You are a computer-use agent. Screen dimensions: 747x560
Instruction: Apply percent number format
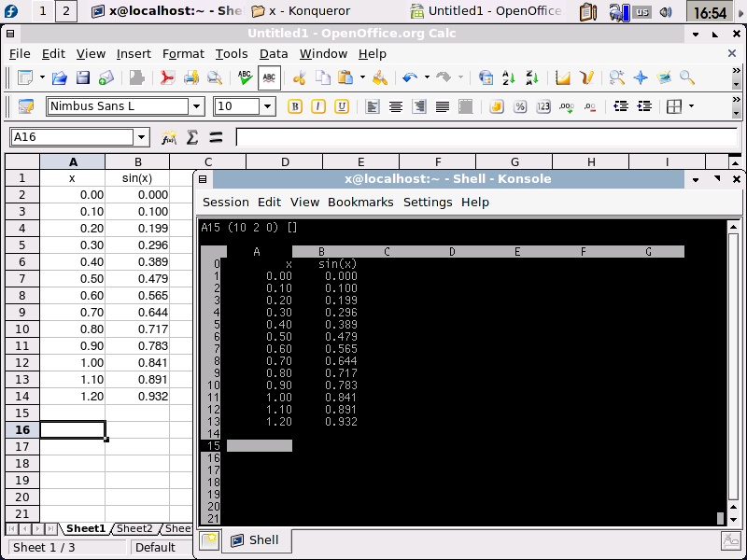pyautogui.click(x=520, y=106)
